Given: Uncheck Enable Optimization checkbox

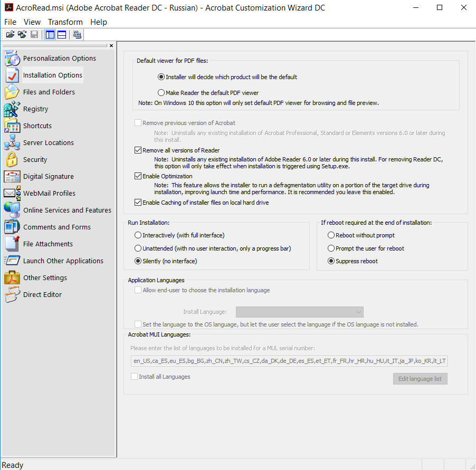Looking at the screenshot, I should pos(138,176).
